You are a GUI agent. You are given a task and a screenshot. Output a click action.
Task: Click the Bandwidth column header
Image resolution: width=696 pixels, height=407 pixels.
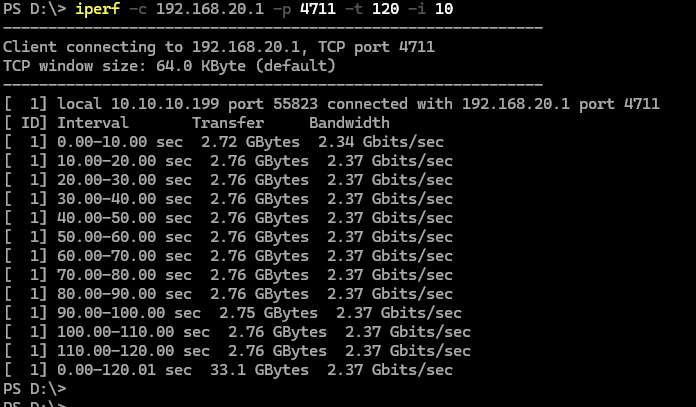pos(349,123)
